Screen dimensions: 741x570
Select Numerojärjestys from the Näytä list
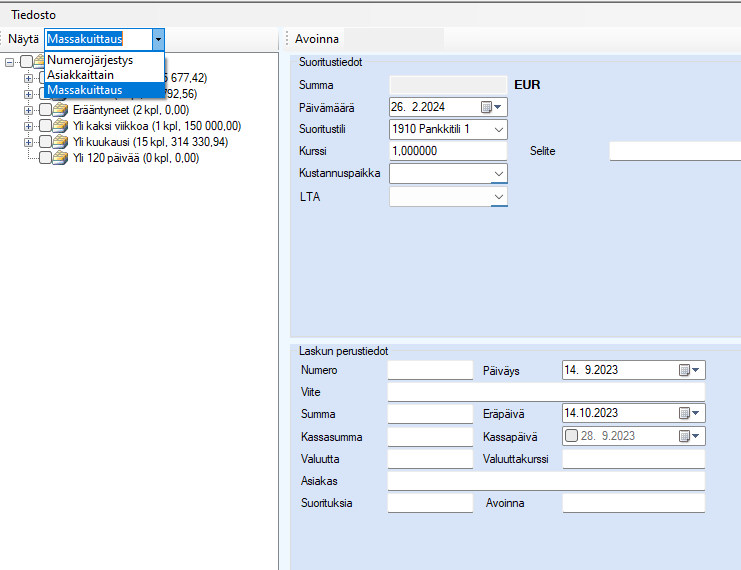tap(90, 60)
